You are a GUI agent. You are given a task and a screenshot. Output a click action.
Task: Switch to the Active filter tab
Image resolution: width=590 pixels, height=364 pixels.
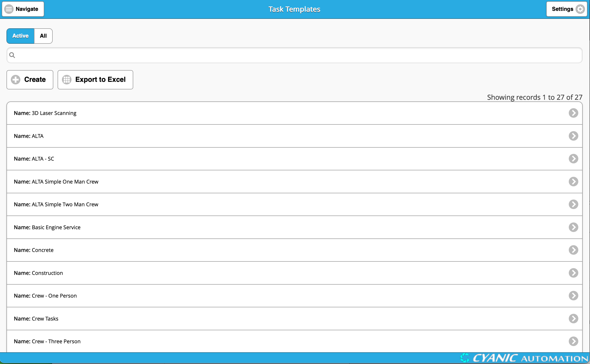(21, 36)
